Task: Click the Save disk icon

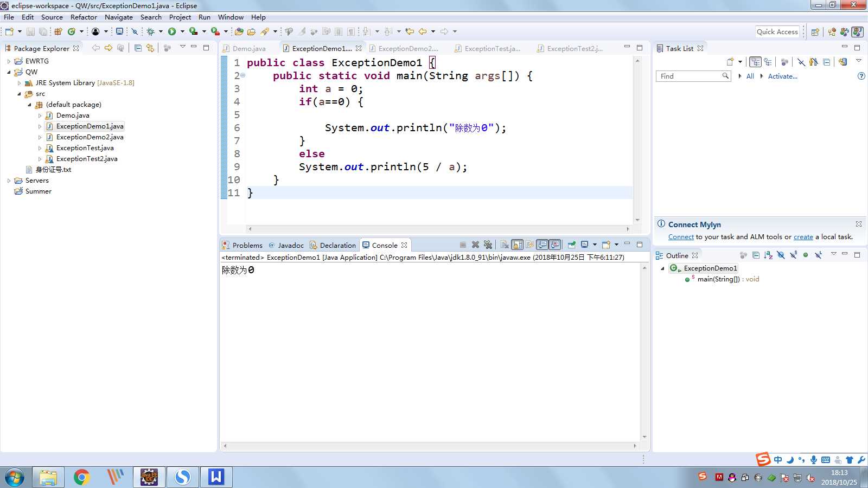Action: click(30, 31)
